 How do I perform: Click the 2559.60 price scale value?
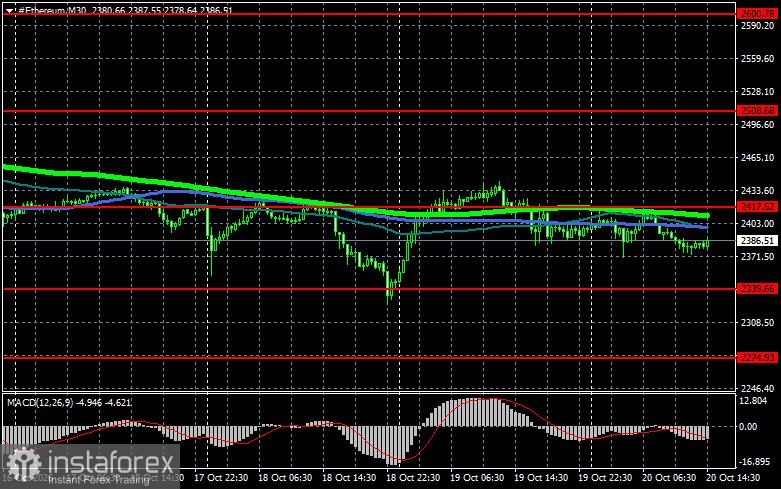(758, 58)
